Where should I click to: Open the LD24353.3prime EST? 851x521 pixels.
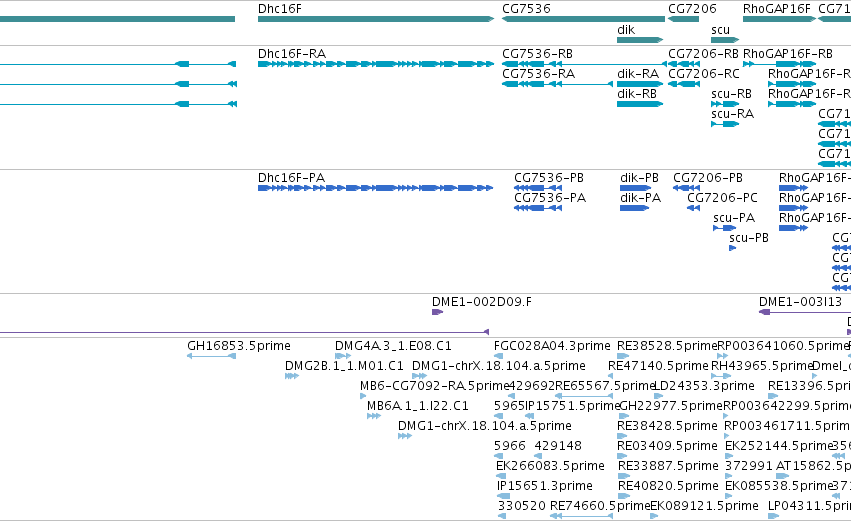click(x=659, y=396)
